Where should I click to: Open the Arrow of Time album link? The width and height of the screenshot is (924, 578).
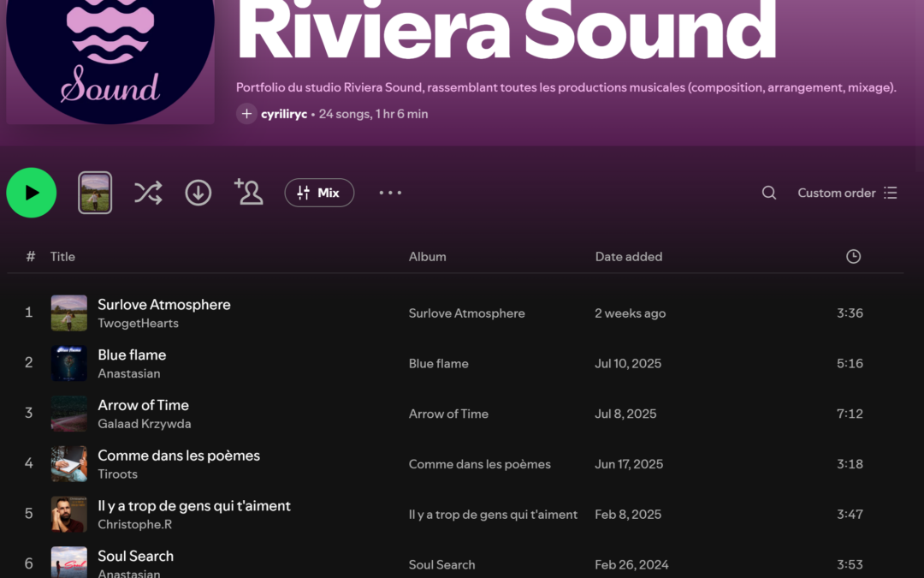click(448, 414)
